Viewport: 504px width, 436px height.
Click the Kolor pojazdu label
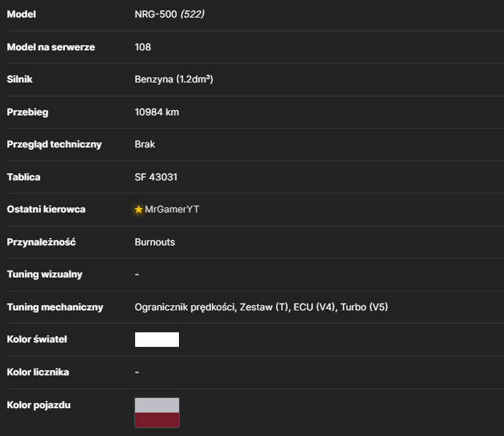point(39,405)
